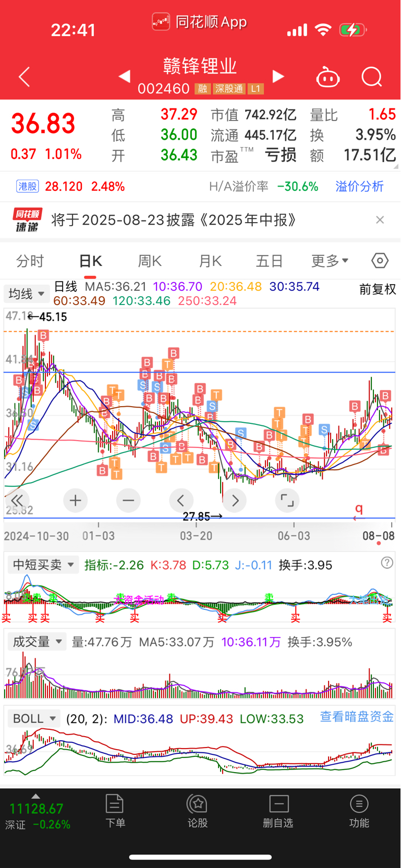Screen dimensions: 401x868
Task: Open the 2025年中报 disclosure notice
Action: pyautogui.click(x=174, y=220)
